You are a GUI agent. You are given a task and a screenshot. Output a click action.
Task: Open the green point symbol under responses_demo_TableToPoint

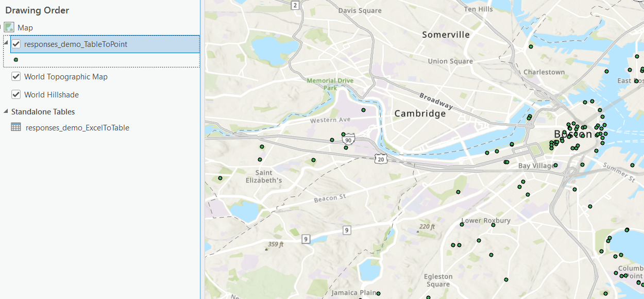coord(16,60)
